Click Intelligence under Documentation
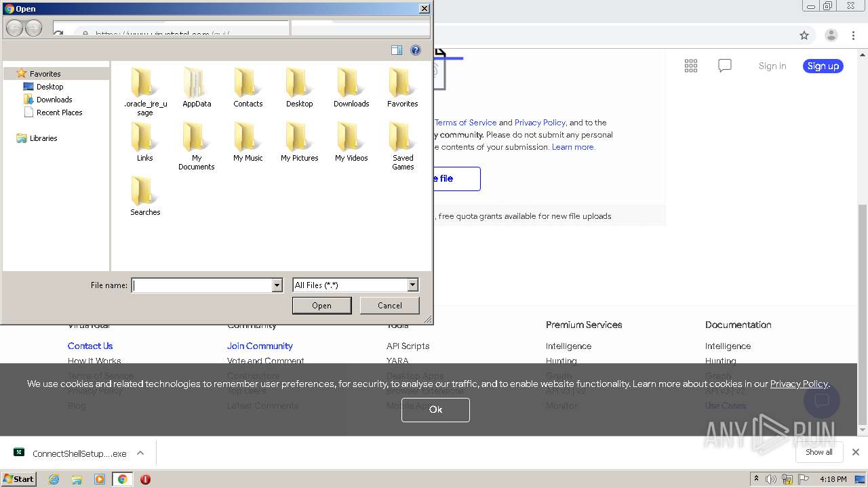868x488 pixels. (728, 346)
